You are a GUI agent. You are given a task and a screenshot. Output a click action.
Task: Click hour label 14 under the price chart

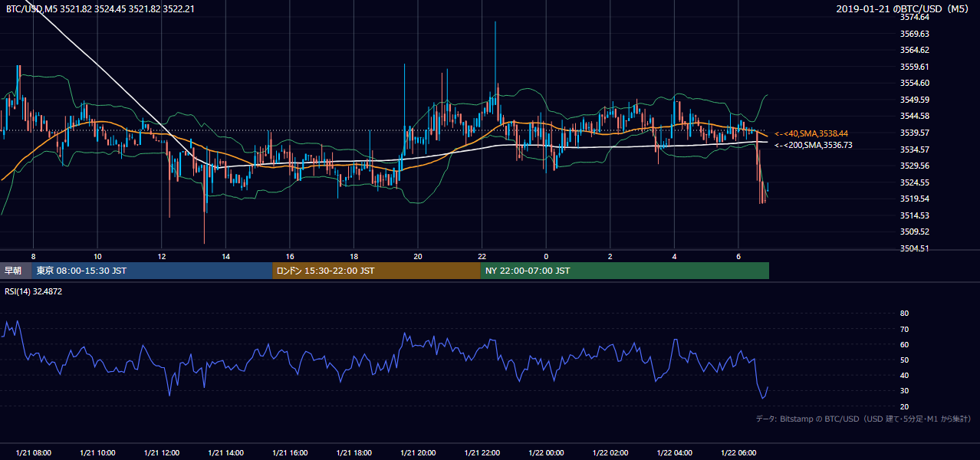click(x=225, y=256)
